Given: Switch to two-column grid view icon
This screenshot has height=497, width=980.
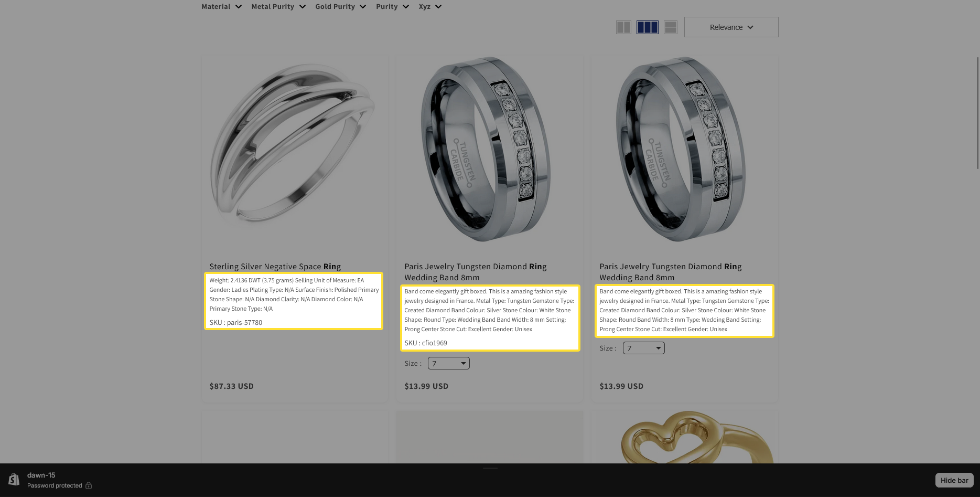Looking at the screenshot, I should (623, 27).
